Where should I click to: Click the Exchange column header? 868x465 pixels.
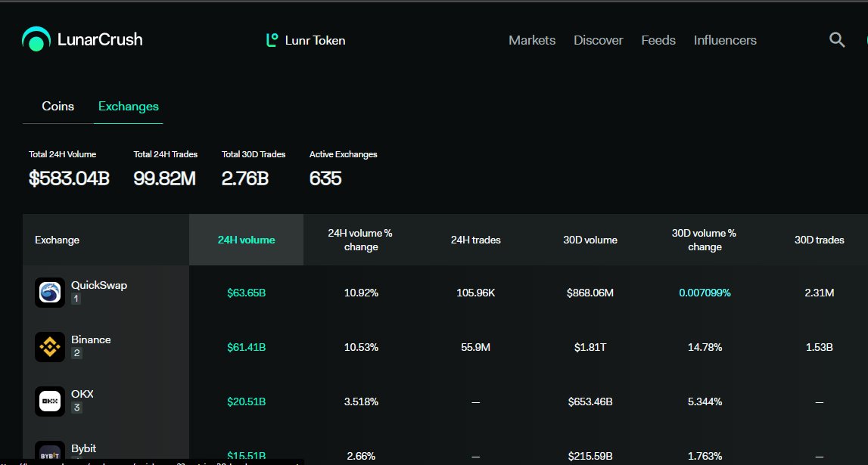(57, 240)
